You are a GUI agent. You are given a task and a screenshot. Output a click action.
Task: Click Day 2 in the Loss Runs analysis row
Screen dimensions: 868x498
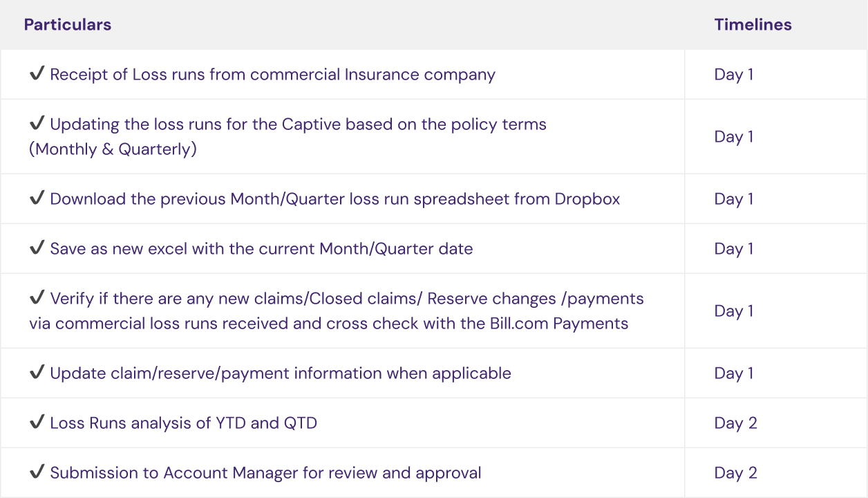pyautogui.click(x=735, y=423)
